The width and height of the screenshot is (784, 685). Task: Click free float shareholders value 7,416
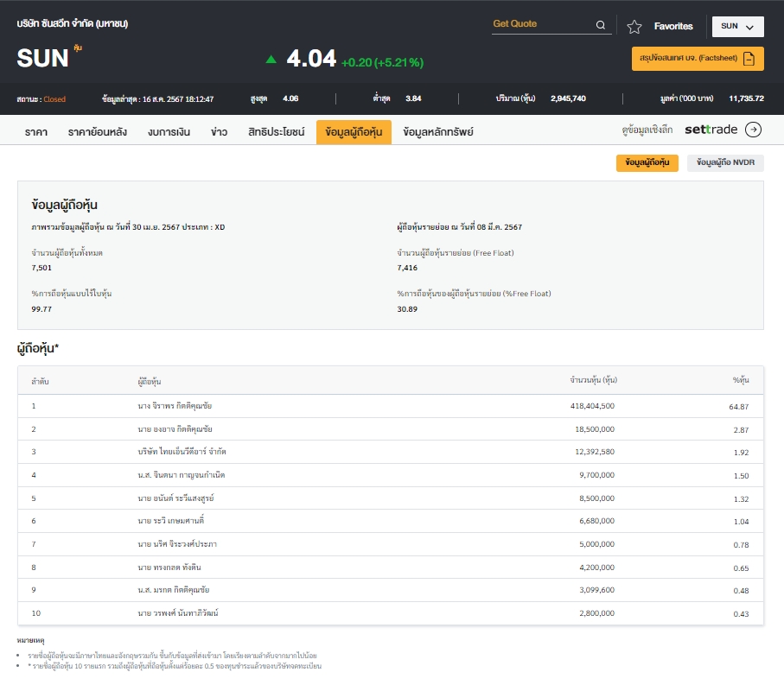407,268
